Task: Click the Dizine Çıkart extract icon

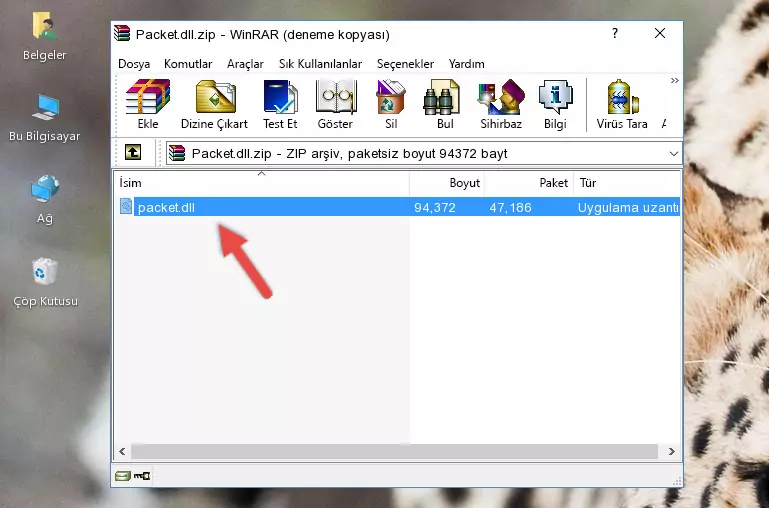Action: (214, 104)
